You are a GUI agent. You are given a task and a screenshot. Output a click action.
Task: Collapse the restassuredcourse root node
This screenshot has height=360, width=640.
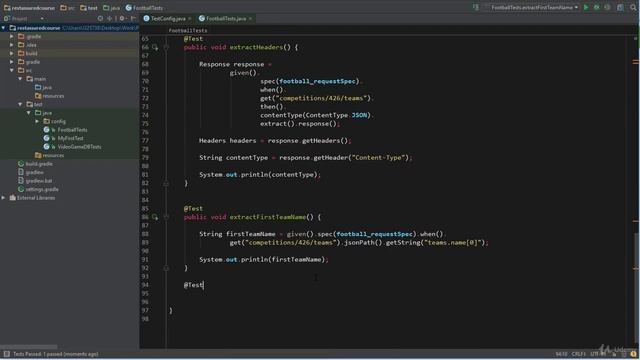point(3,28)
